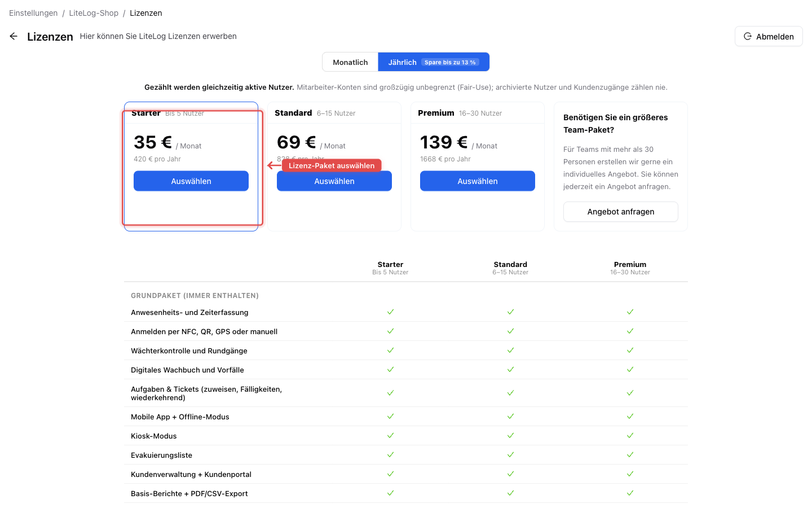
Task: Click the "Gezählt werden gleichzeitig aktive Nutzer." notice
Action: coord(219,87)
